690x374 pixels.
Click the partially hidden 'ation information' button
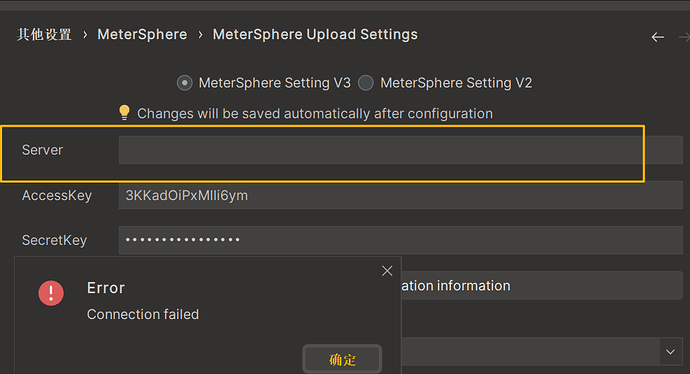click(542, 286)
